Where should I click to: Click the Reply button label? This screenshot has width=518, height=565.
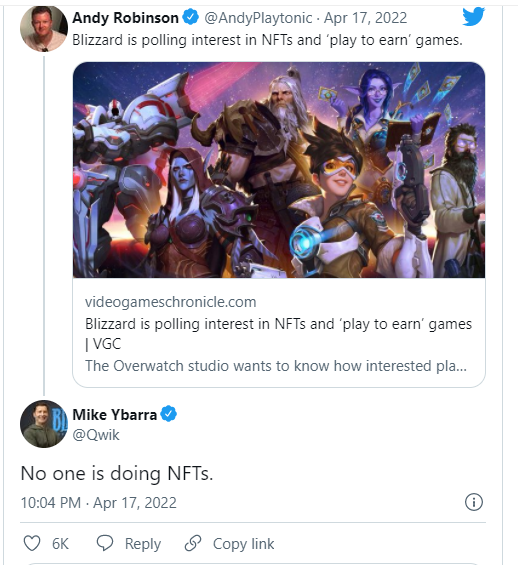143,544
